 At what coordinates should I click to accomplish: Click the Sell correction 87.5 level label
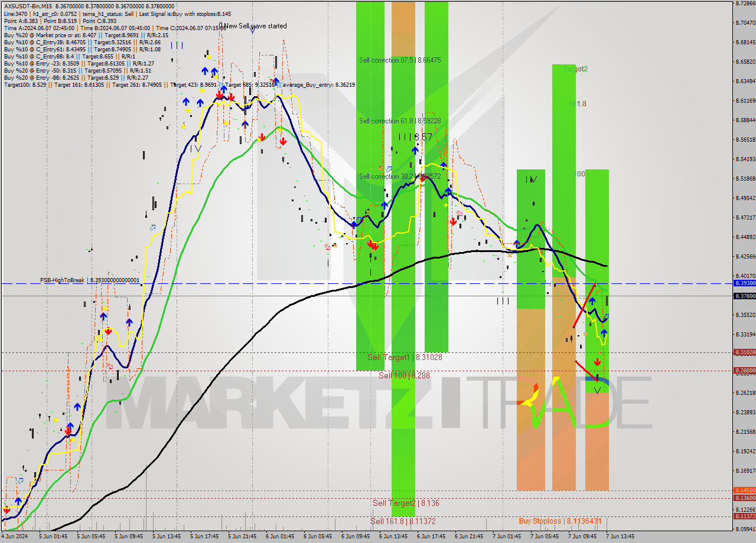(x=400, y=60)
